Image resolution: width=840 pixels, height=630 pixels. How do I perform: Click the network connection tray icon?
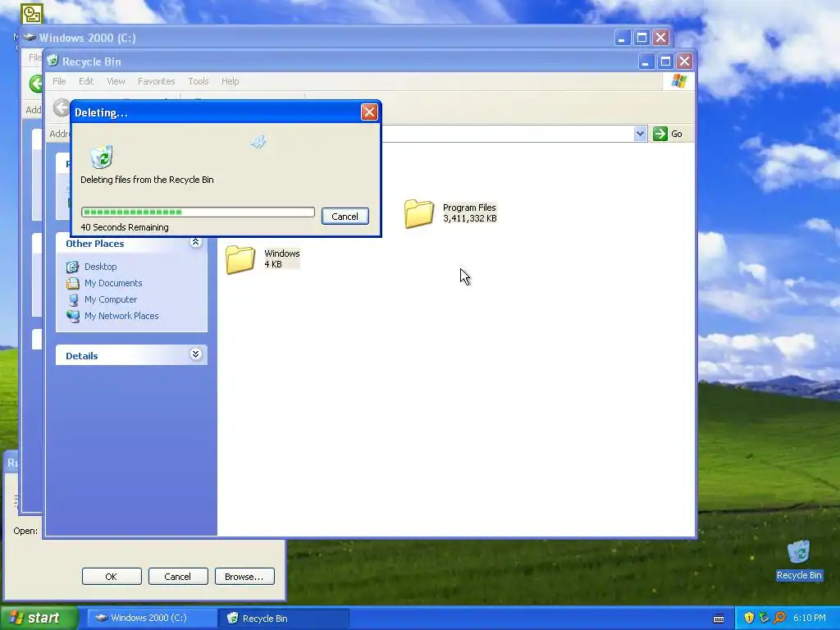[x=764, y=619]
